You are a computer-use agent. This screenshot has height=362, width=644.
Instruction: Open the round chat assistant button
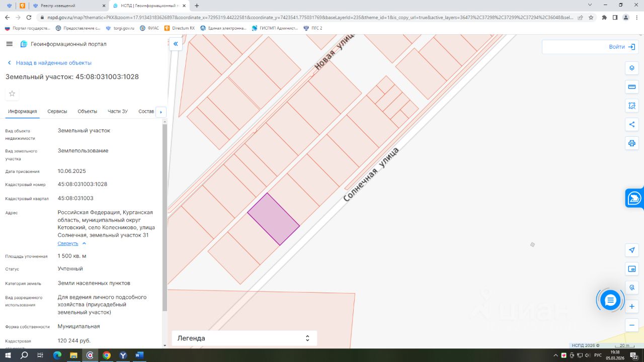tap(610, 300)
